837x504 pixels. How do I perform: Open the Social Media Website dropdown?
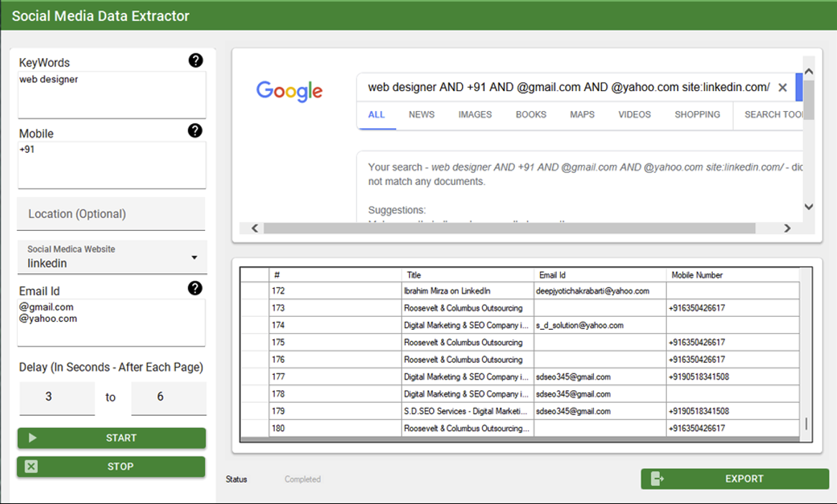coord(194,257)
